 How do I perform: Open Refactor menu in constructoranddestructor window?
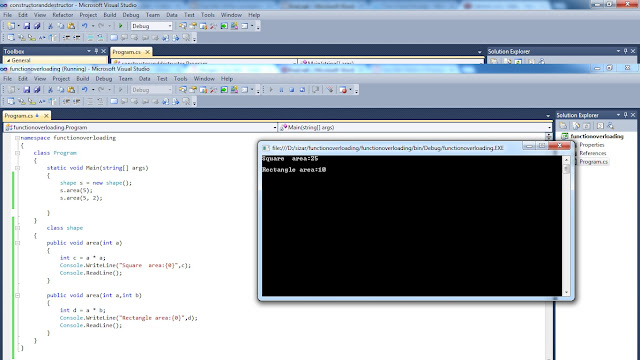click(x=62, y=15)
